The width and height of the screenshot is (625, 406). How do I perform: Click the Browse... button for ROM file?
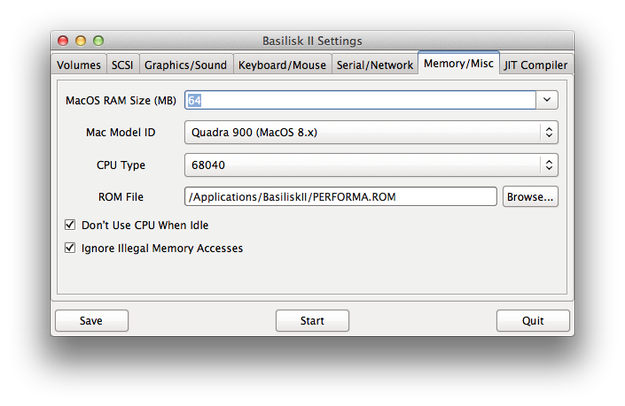530,197
